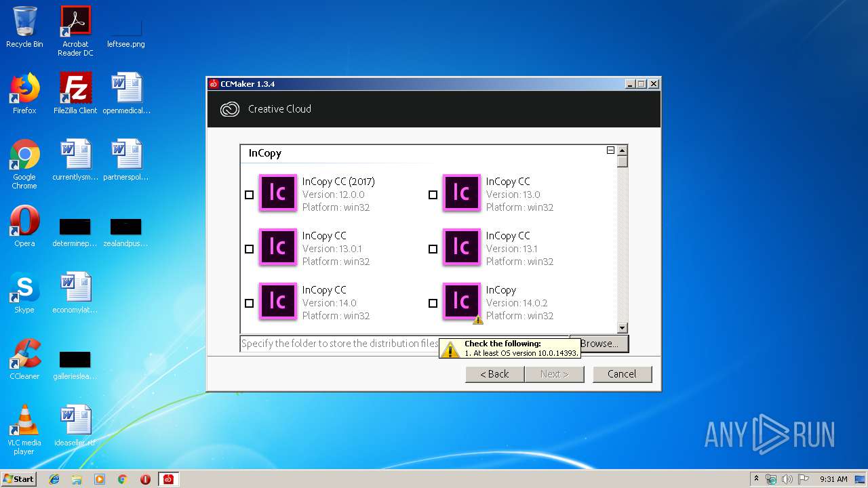Select the partnerspol document icon

click(x=126, y=160)
